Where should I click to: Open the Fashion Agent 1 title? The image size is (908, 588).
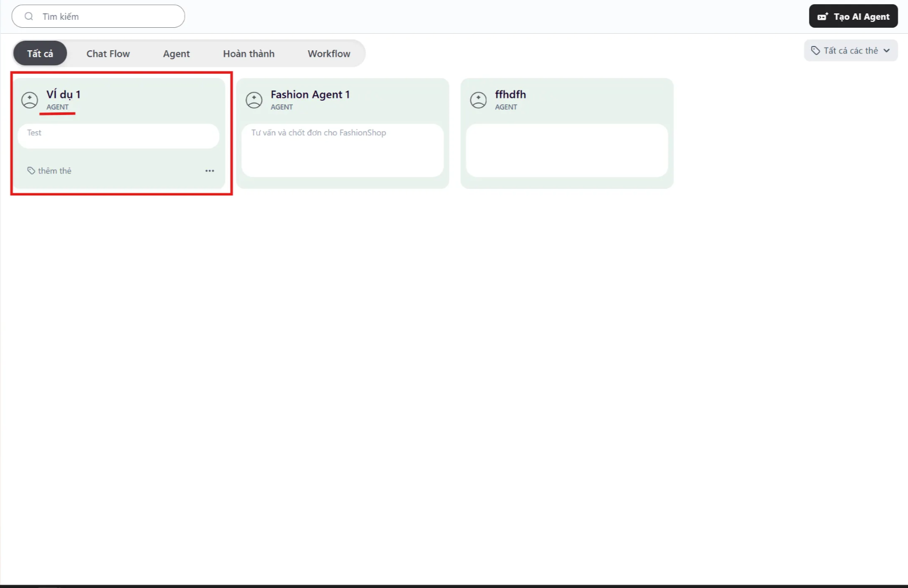click(310, 95)
